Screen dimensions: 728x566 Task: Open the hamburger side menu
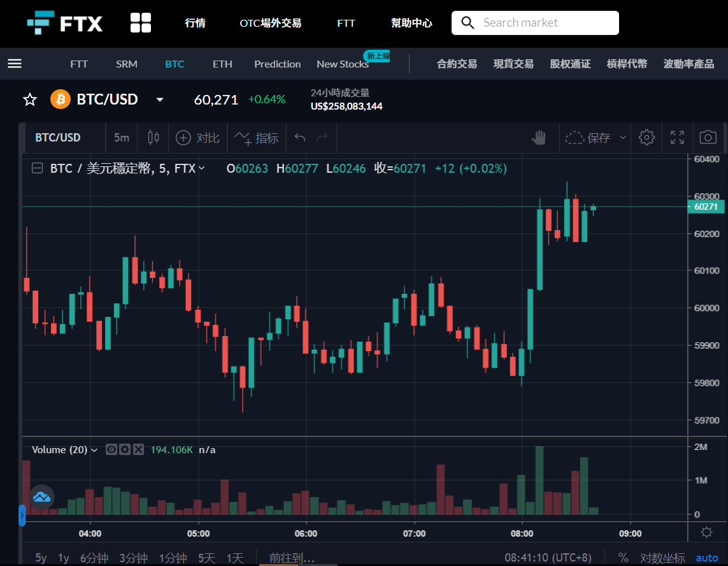15,64
